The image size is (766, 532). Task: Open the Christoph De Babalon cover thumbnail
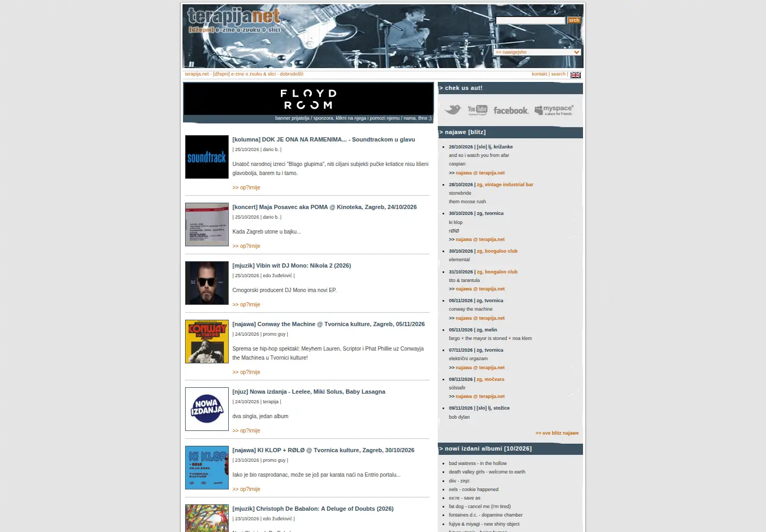click(207, 518)
